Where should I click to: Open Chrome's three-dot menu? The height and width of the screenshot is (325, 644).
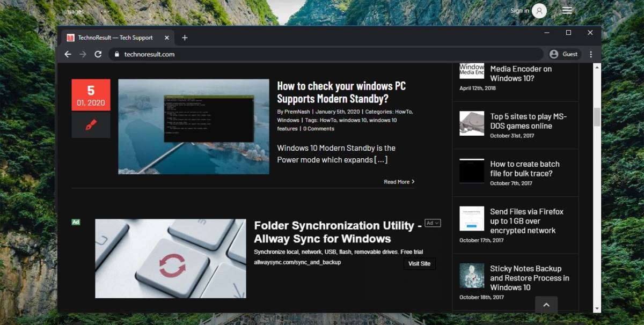[591, 54]
